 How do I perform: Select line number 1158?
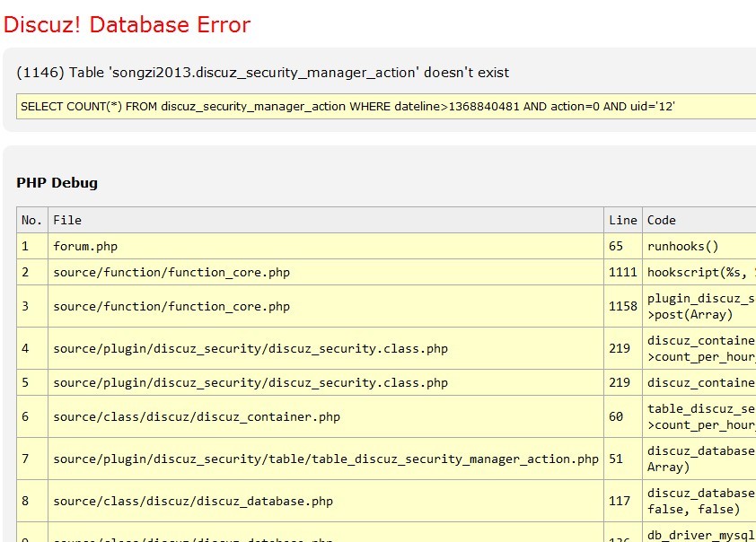click(623, 306)
